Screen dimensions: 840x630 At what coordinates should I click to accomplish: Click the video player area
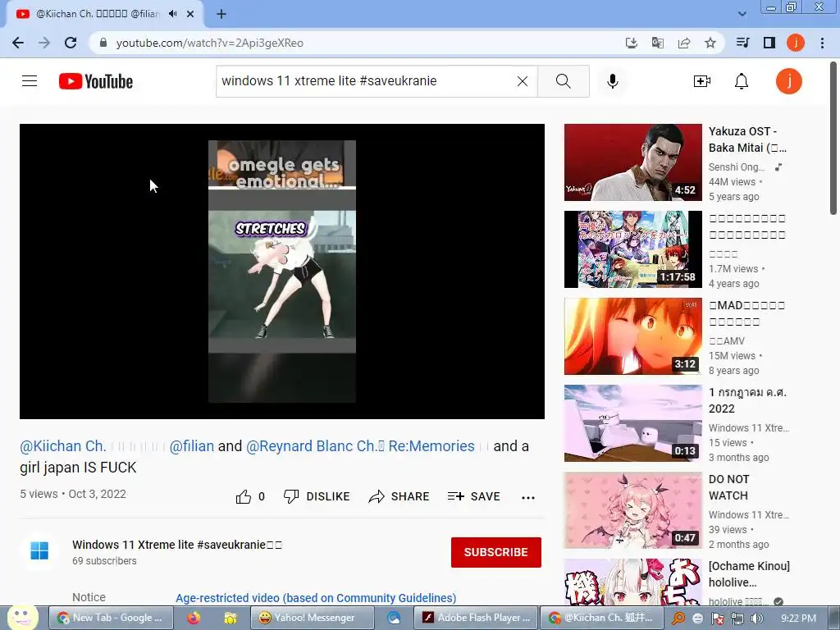282,271
